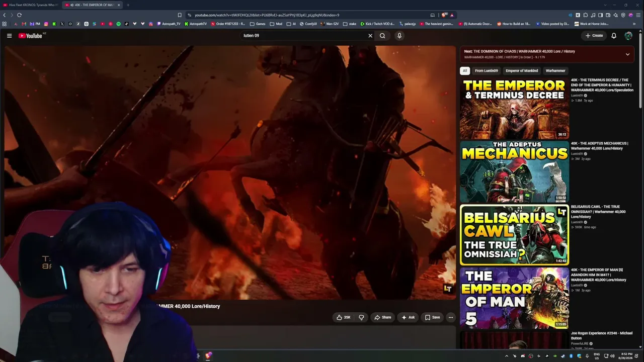Screen dimensions: 644x362
Task: Clear the YouTube search query
Action: pyautogui.click(x=370, y=36)
